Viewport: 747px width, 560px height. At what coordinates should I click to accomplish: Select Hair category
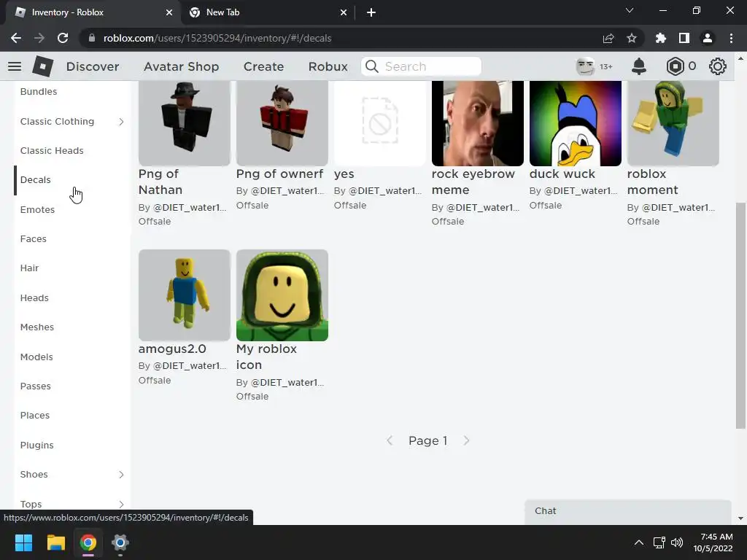click(29, 268)
